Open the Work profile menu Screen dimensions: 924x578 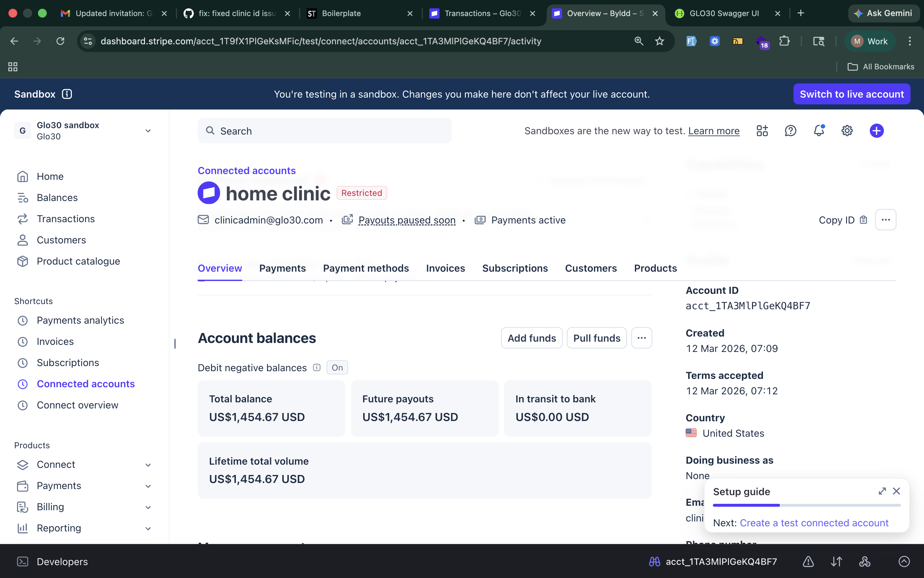point(869,41)
